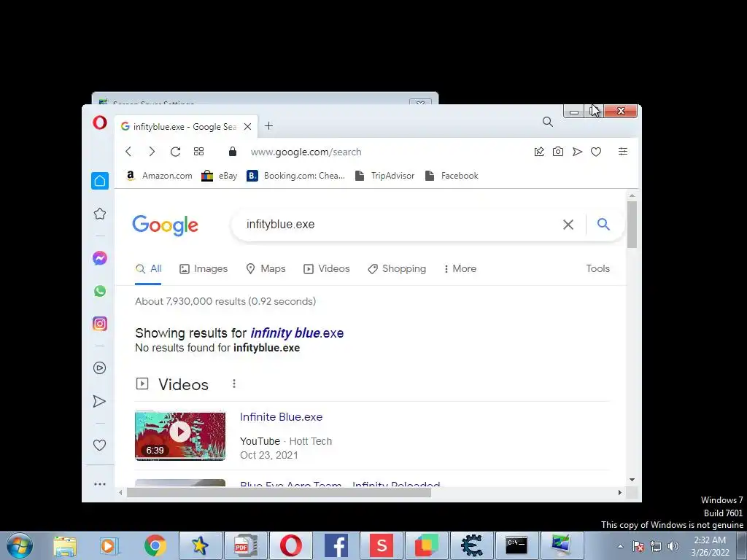Switch to the Maps results tab
This screenshot has height=560, width=747.
[x=266, y=268]
